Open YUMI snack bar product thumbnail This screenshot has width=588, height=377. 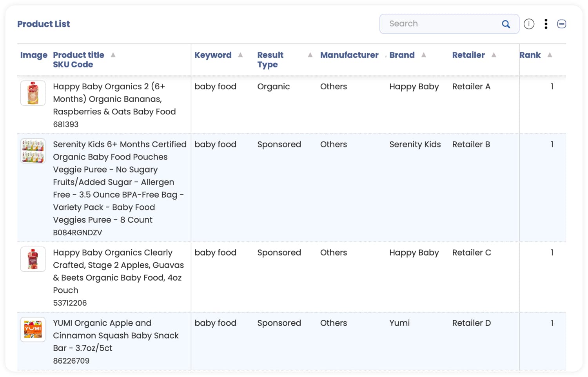click(33, 330)
